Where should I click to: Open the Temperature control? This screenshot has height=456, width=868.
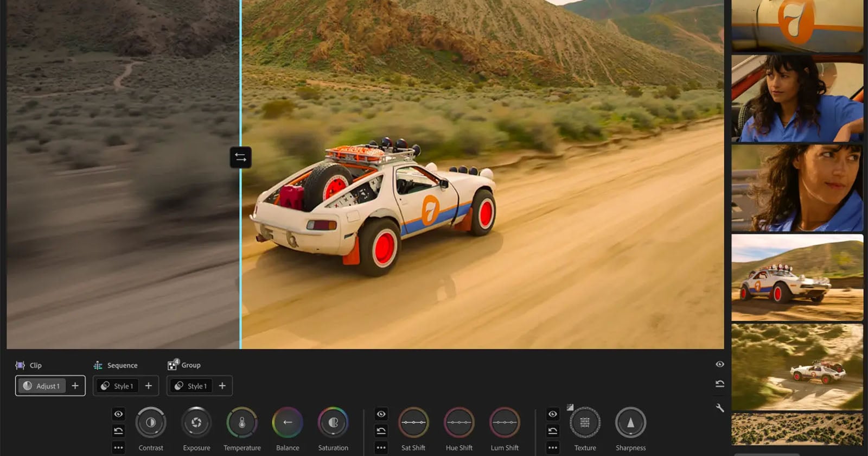click(242, 422)
